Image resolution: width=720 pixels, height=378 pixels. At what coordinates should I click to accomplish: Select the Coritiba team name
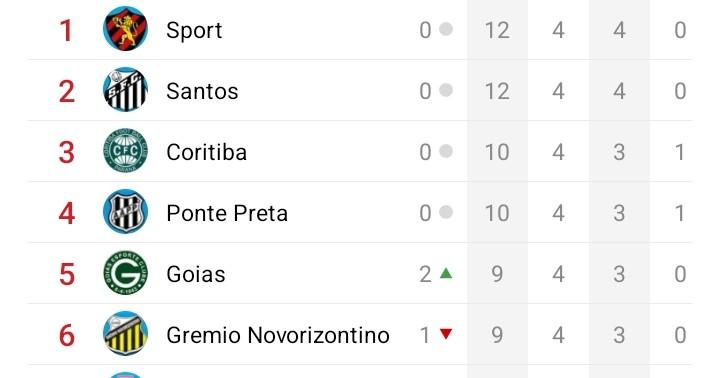click(207, 152)
